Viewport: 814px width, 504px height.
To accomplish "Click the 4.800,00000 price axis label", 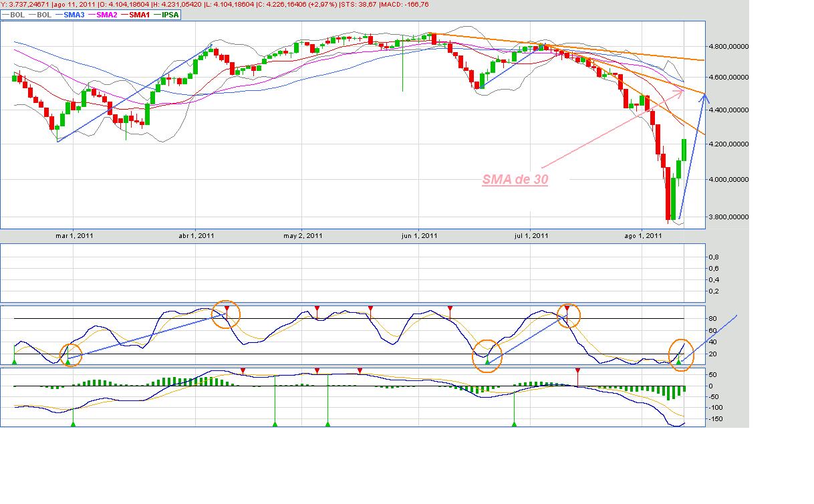I will pyautogui.click(x=727, y=47).
